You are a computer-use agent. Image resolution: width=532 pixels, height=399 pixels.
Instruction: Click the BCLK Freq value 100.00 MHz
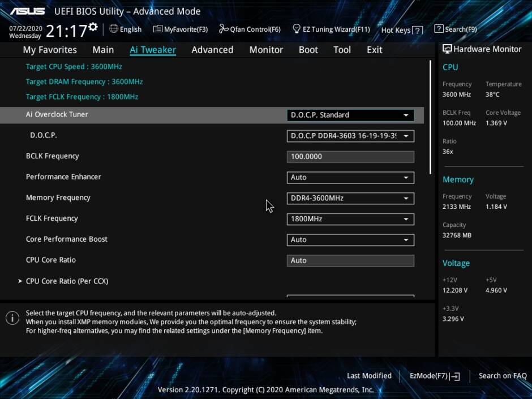pos(459,123)
